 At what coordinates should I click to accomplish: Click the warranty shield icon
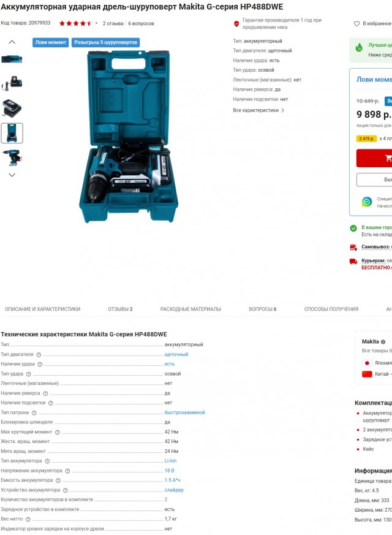tap(236, 23)
